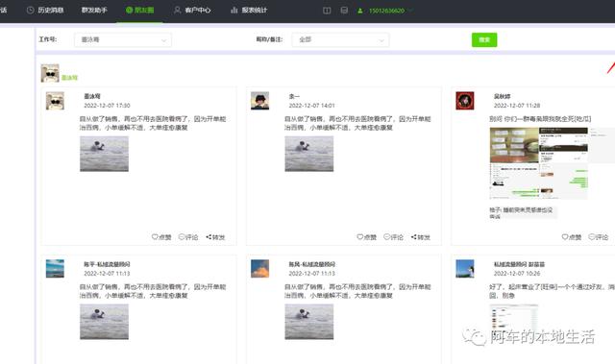Click the grey comment box under the 11:28 post
Viewport: 615px width, 364px height.
tap(523, 213)
